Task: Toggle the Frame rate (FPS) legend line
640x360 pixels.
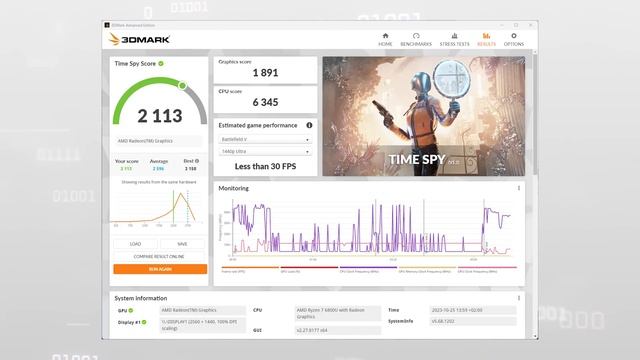Action: click(250, 270)
